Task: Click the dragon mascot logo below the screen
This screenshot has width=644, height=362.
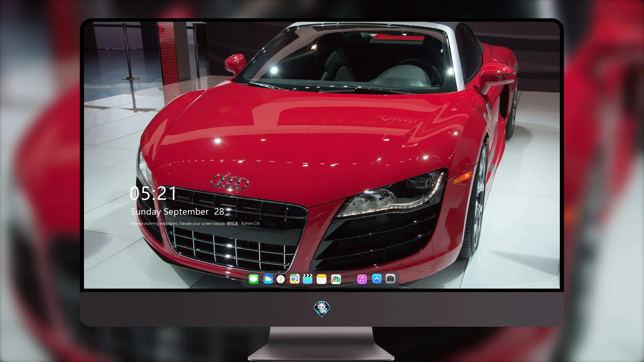Action: (x=322, y=309)
